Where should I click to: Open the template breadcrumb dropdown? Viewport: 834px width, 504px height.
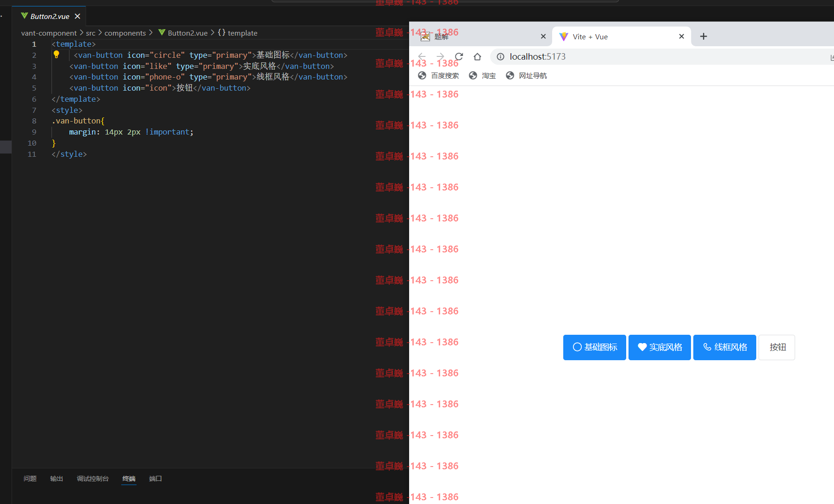(237, 33)
